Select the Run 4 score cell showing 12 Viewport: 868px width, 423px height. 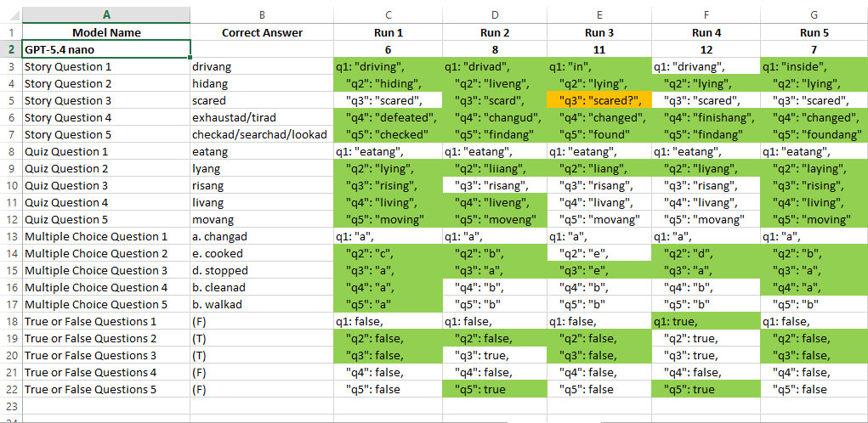pos(706,49)
